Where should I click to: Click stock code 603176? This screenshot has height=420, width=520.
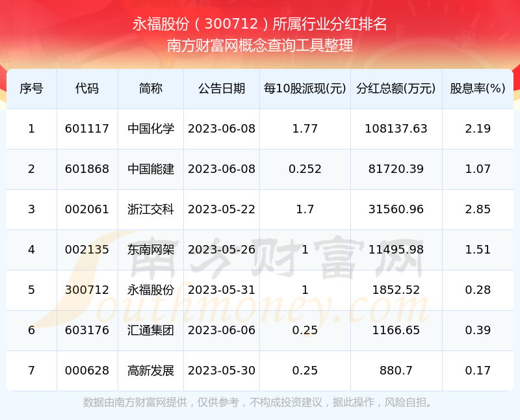(x=87, y=330)
